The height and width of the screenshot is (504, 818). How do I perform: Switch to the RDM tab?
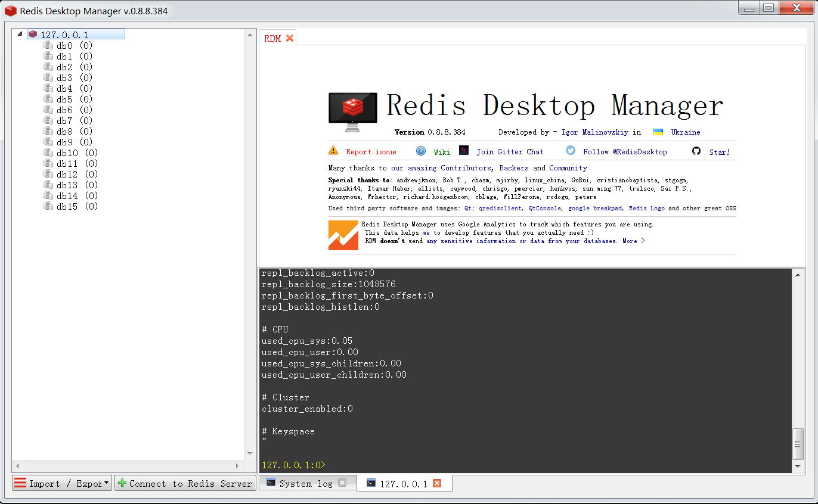click(x=272, y=39)
